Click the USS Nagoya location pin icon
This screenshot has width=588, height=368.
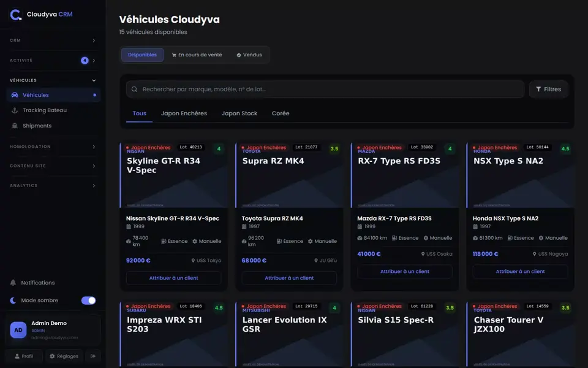pyautogui.click(x=534, y=254)
